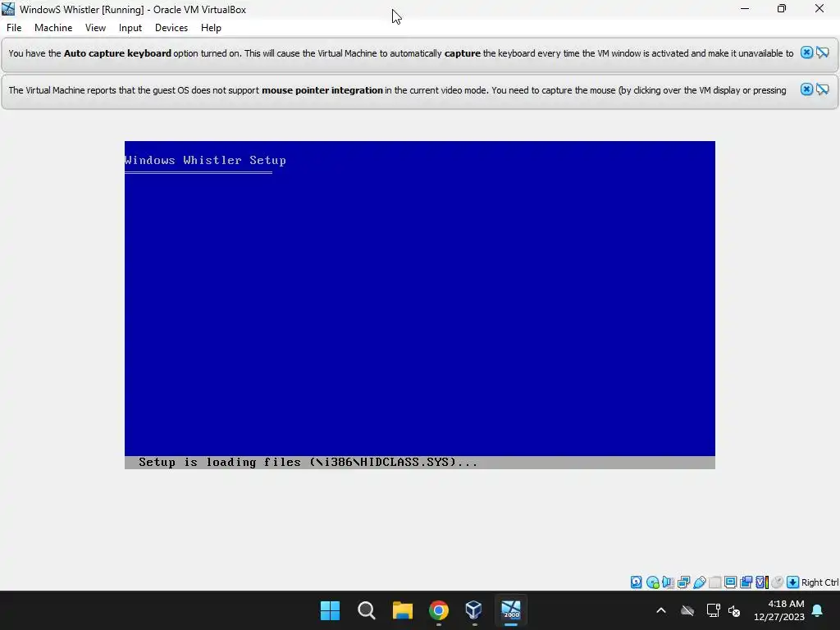Click the Right Ctrl host key label
840x630 pixels.
point(819,582)
